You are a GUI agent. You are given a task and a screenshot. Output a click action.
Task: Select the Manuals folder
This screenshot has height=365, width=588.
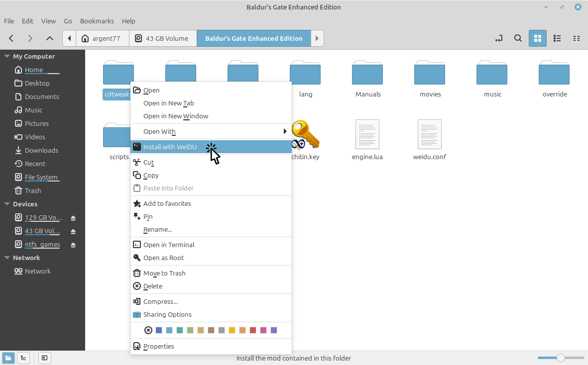[x=367, y=79]
